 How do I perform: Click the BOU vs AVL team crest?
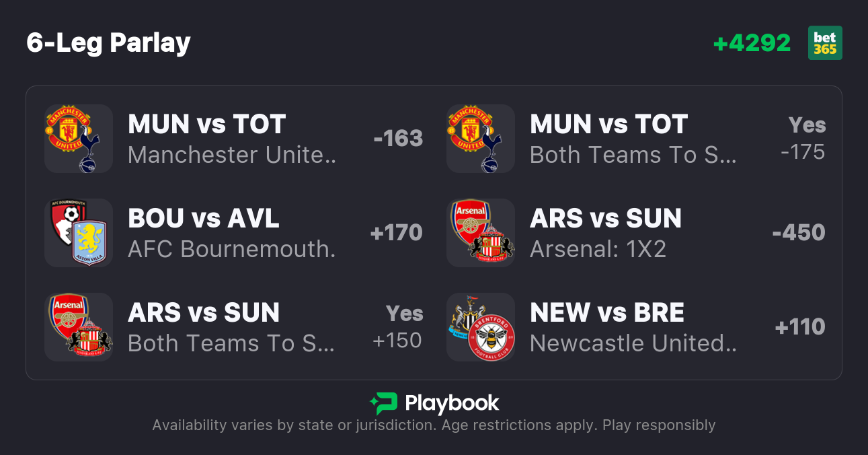click(78, 233)
